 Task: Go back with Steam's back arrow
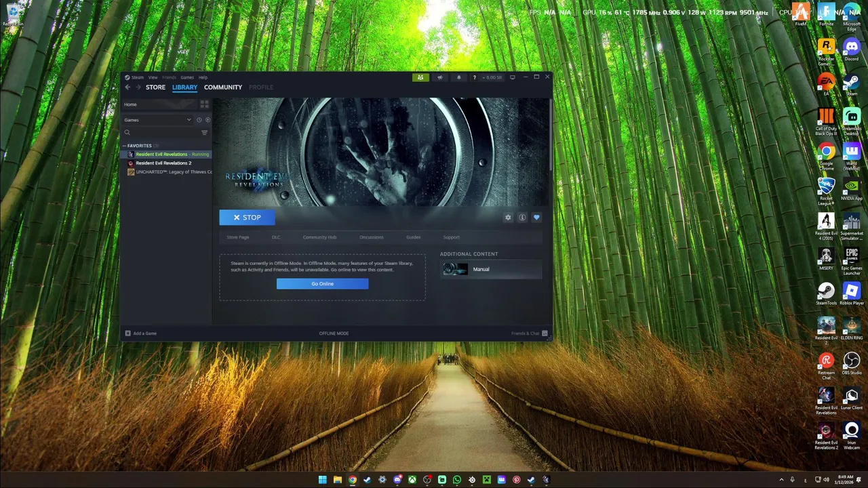pos(127,87)
